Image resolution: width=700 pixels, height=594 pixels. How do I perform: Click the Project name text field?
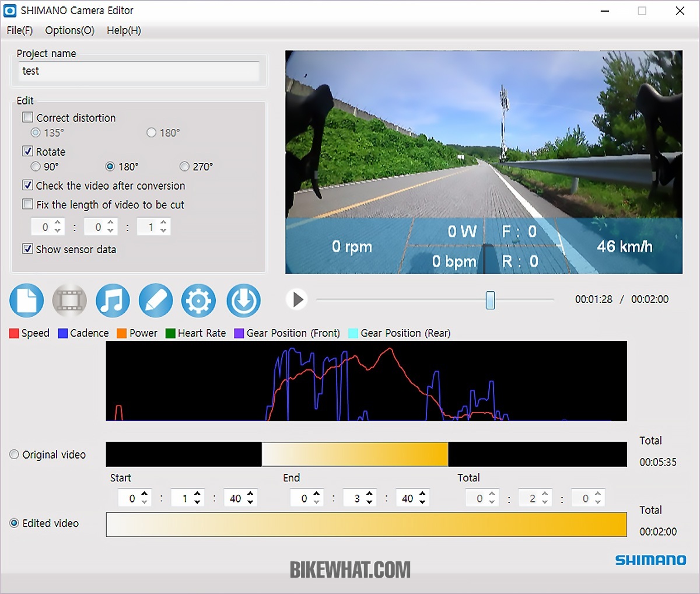click(139, 71)
